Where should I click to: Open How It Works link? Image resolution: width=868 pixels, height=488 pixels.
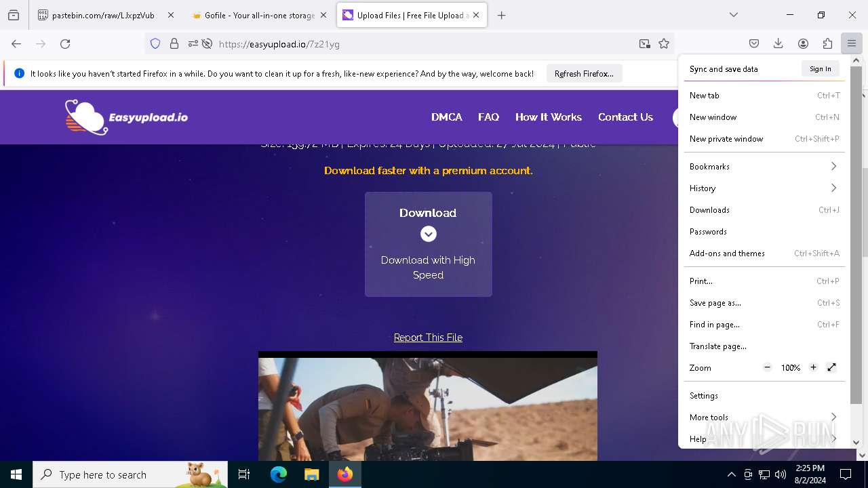click(548, 117)
